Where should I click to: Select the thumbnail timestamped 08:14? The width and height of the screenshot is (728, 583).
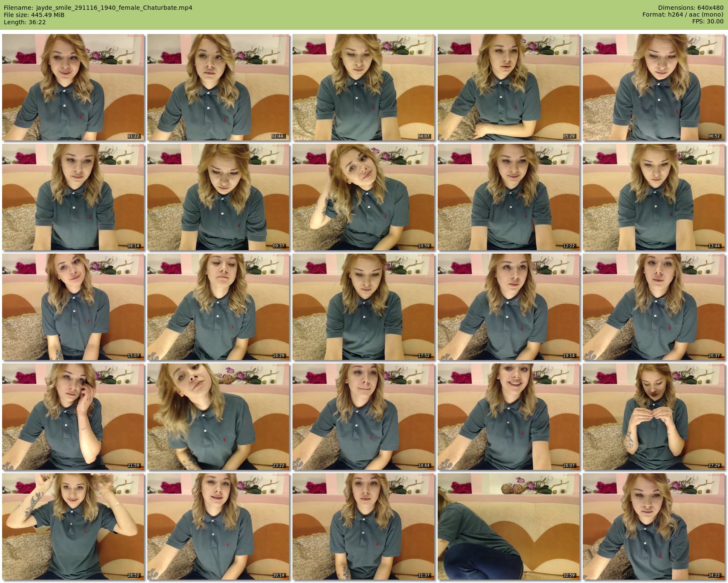click(73, 197)
